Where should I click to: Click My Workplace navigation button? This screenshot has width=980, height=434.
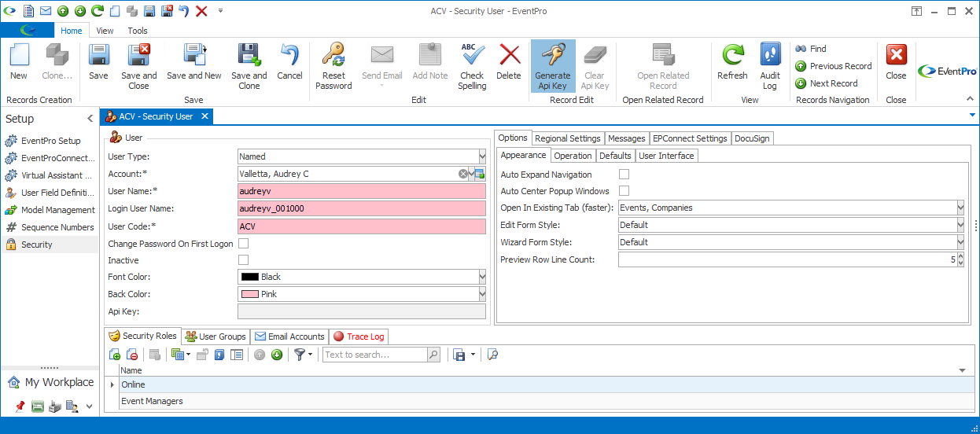[50, 382]
